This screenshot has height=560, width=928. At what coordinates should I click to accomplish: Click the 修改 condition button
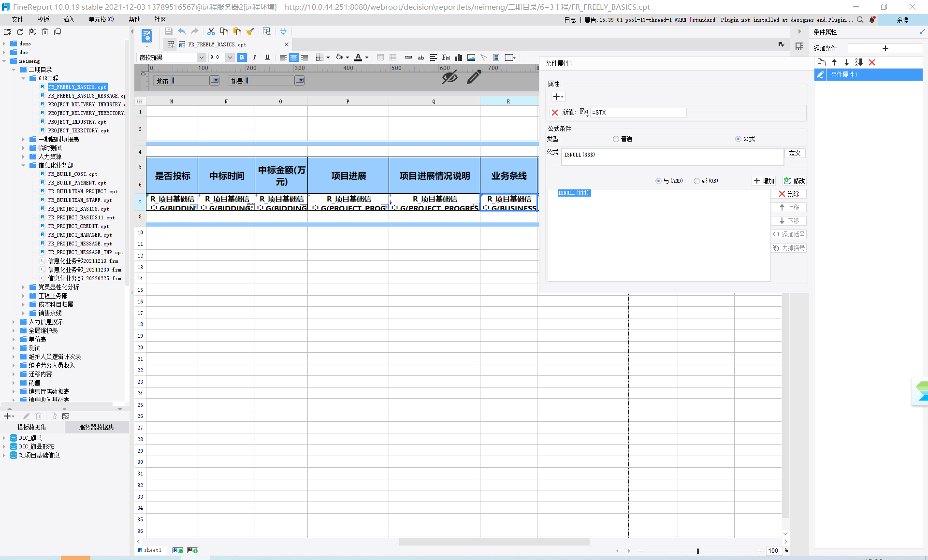[795, 181]
